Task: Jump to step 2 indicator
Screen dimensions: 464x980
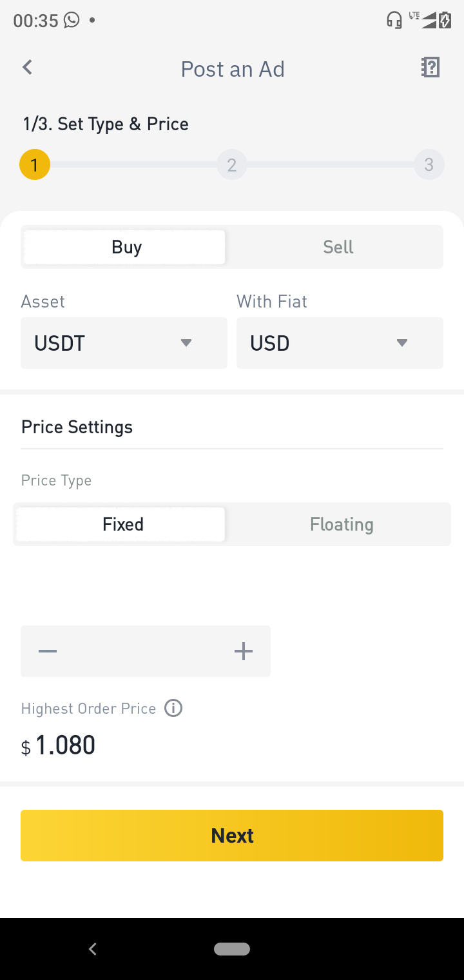Action: pyautogui.click(x=232, y=165)
